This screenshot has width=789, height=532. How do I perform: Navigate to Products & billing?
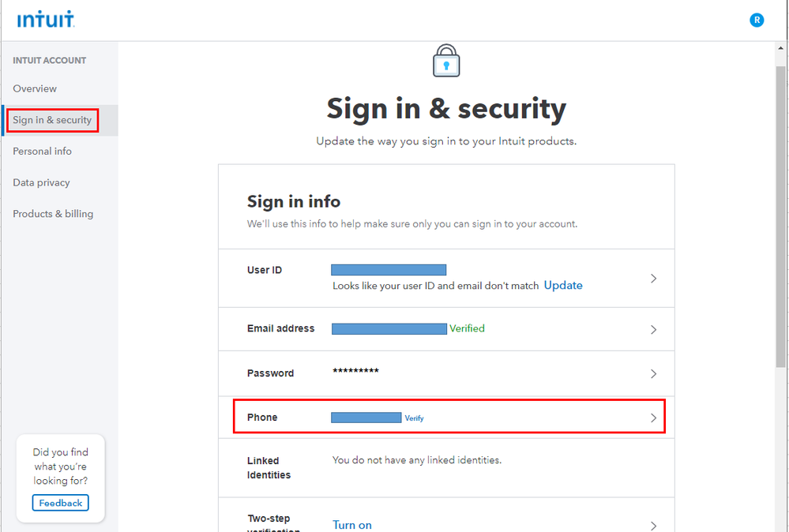coord(53,214)
